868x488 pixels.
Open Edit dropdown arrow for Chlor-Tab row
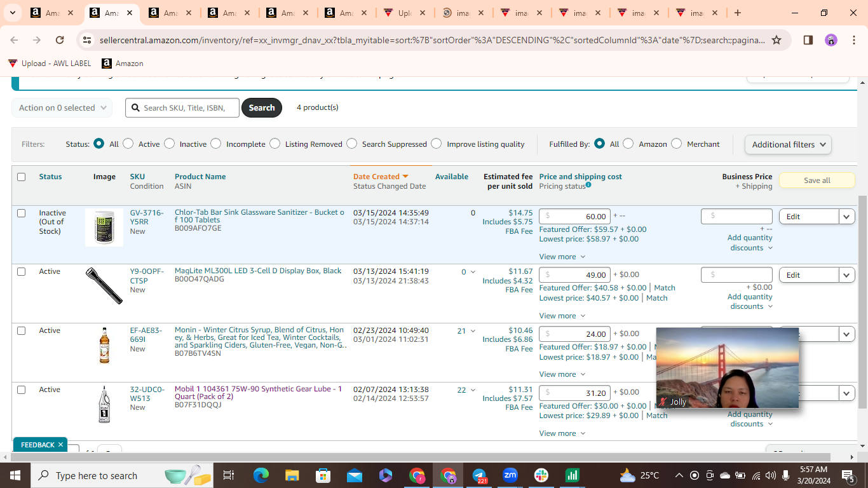[846, 217]
